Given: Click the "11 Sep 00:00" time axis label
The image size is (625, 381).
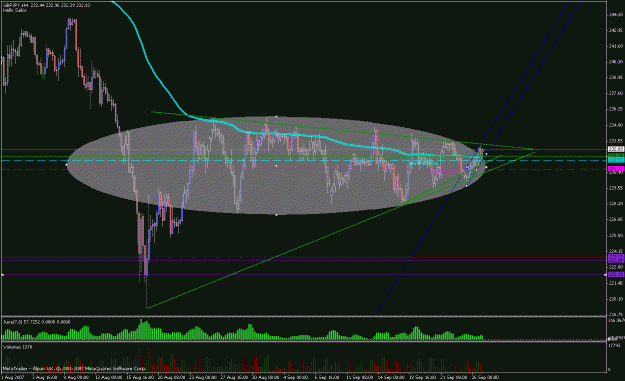Looking at the screenshot, I should pos(359,377).
